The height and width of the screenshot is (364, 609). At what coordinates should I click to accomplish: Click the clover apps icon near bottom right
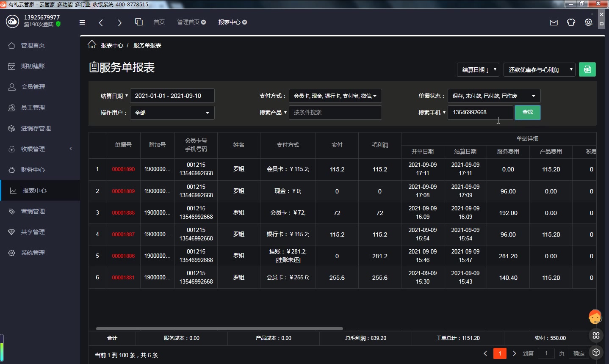click(x=596, y=335)
